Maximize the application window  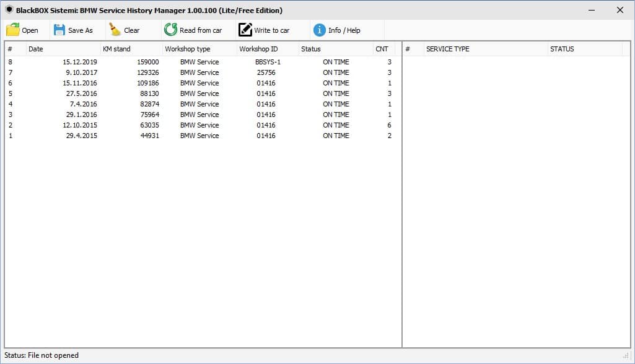click(592, 10)
